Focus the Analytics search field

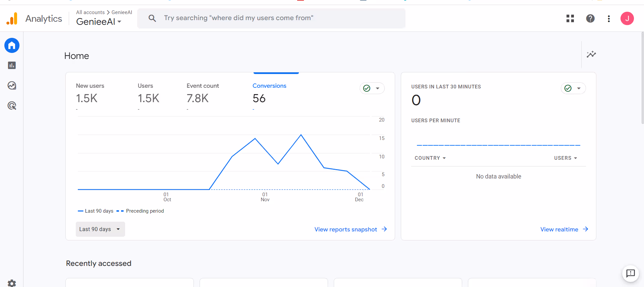pos(271,18)
